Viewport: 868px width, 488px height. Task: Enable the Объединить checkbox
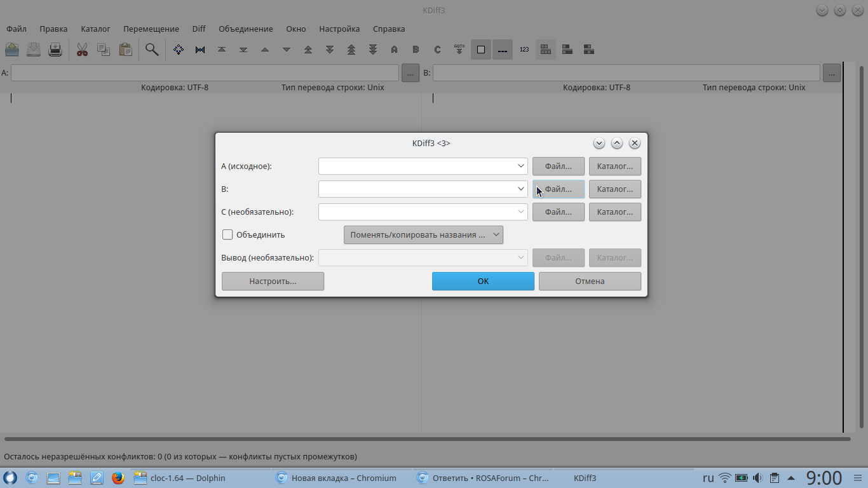click(227, 234)
